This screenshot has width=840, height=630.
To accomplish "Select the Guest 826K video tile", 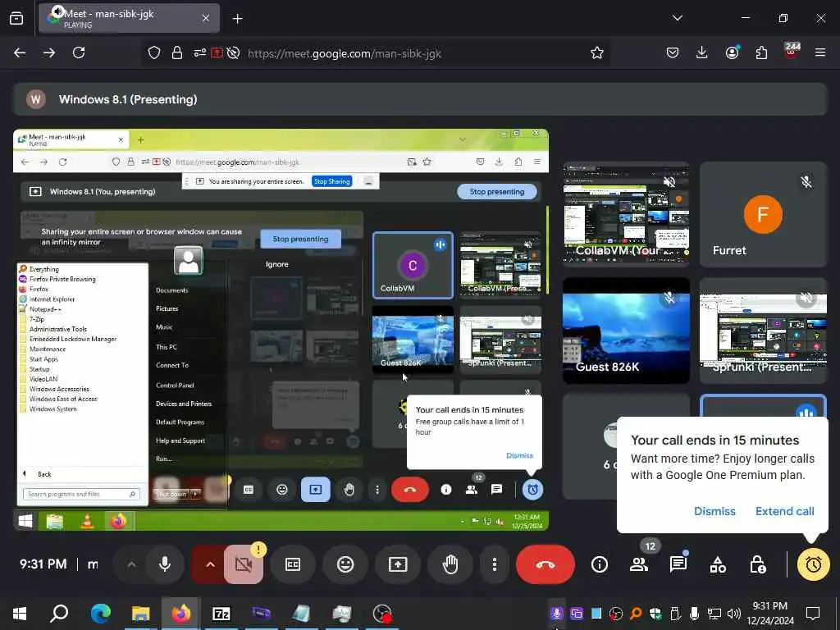I will [626, 331].
